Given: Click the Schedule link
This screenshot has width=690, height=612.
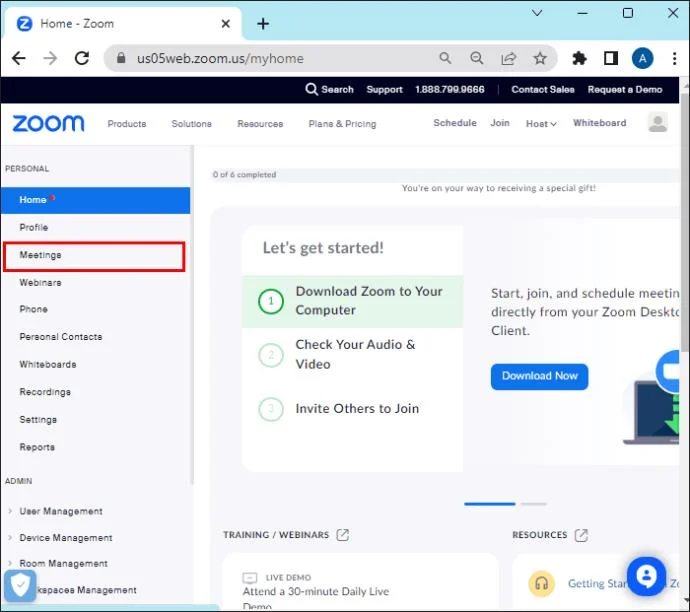Looking at the screenshot, I should 455,123.
